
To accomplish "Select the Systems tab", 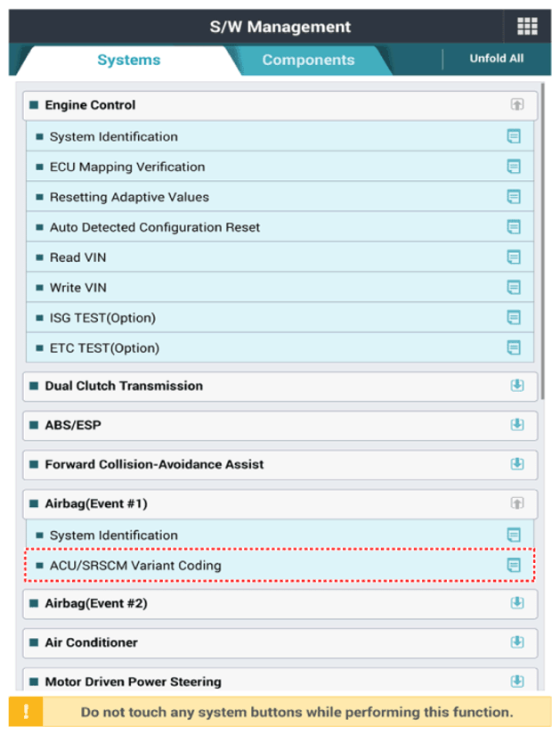I will coord(129,60).
